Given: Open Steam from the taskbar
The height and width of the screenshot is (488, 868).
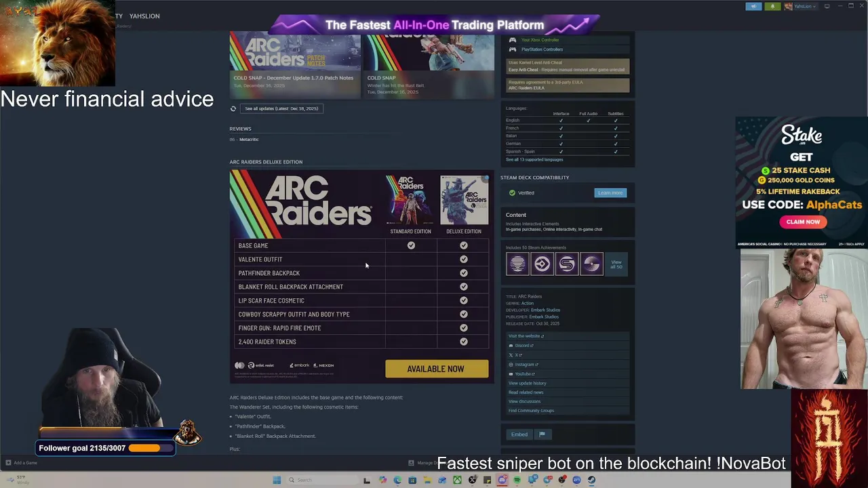Looking at the screenshot, I should point(591,480).
